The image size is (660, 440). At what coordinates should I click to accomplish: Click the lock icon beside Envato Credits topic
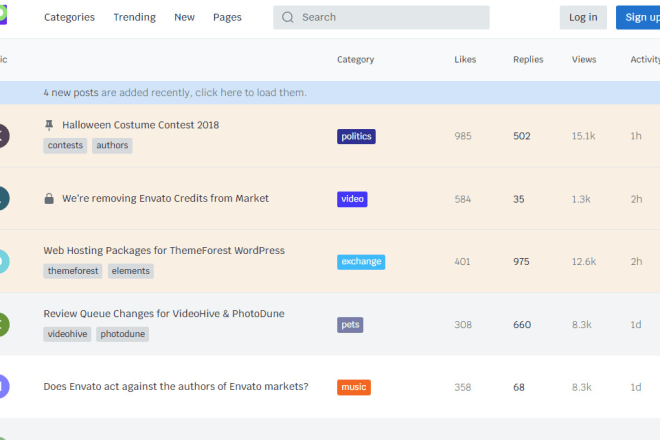[49, 198]
